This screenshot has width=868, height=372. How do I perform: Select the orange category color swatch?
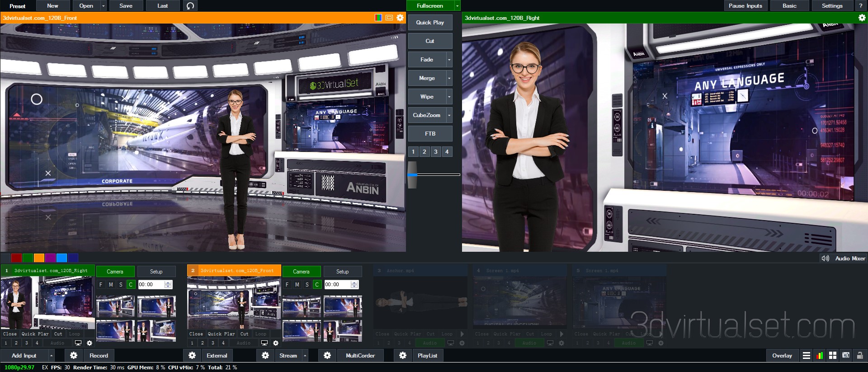39,258
